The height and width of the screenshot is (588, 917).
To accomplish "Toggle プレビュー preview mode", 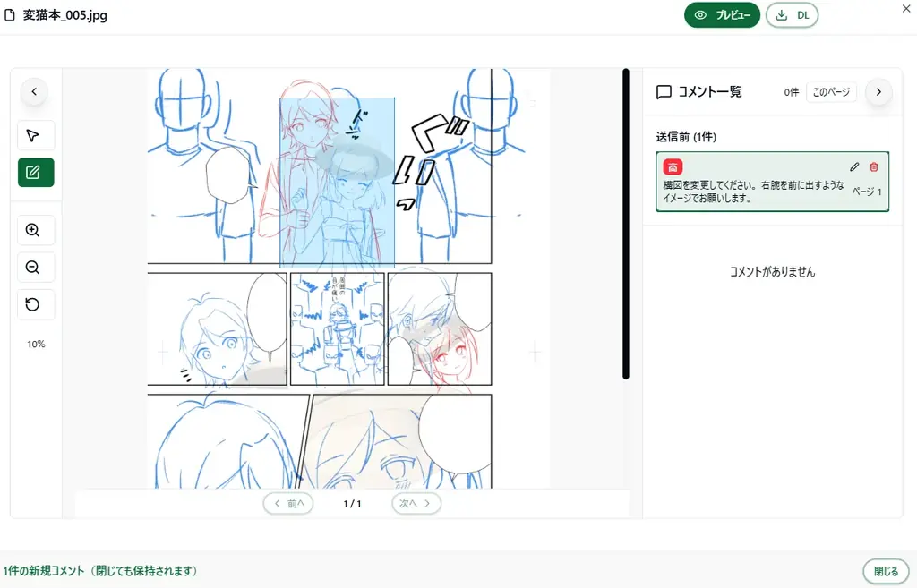I will (x=722, y=15).
